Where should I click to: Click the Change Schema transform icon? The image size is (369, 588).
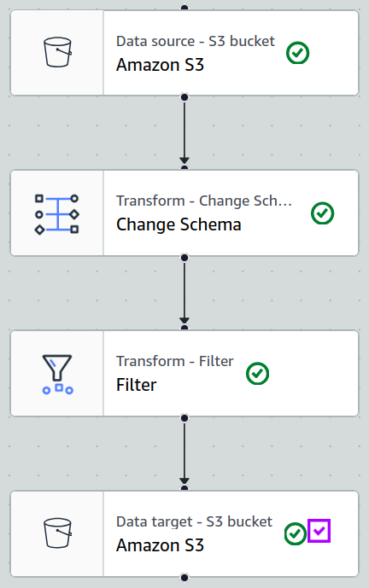(56, 214)
